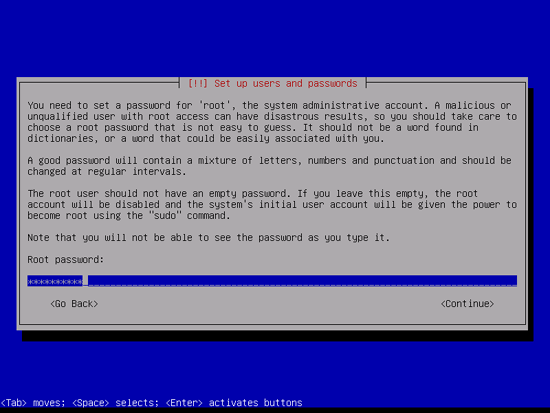Click the 'root' quoted word in first line
Image resolution: width=550 pixels, height=413 pixels.
pos(214,105)
